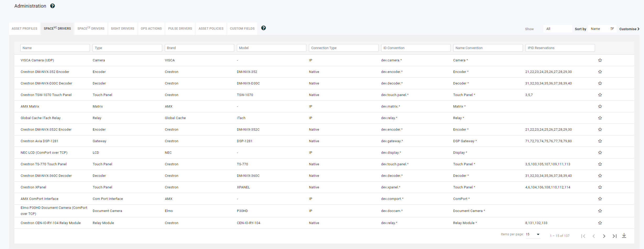Viewport: 644px width, 249px height.
Task: Focus the Brand filter field
Action: tap(199, 48)
